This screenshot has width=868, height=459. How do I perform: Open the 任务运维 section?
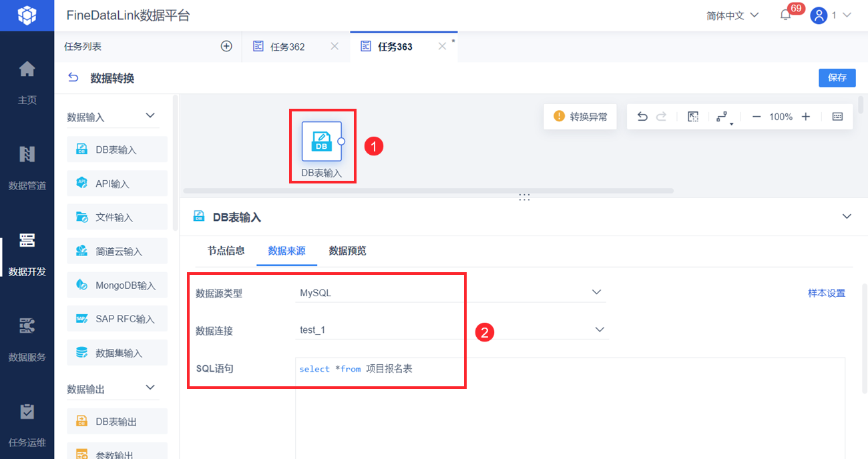click(27, 425)
